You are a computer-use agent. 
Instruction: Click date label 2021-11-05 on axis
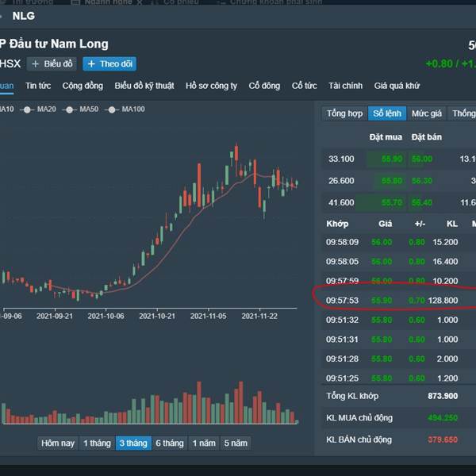pos(208,317)
